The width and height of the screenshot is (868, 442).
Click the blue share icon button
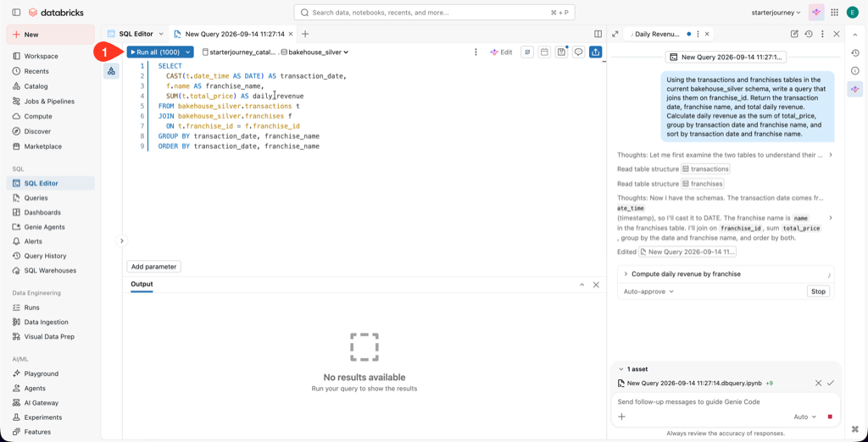click(596, 52)
